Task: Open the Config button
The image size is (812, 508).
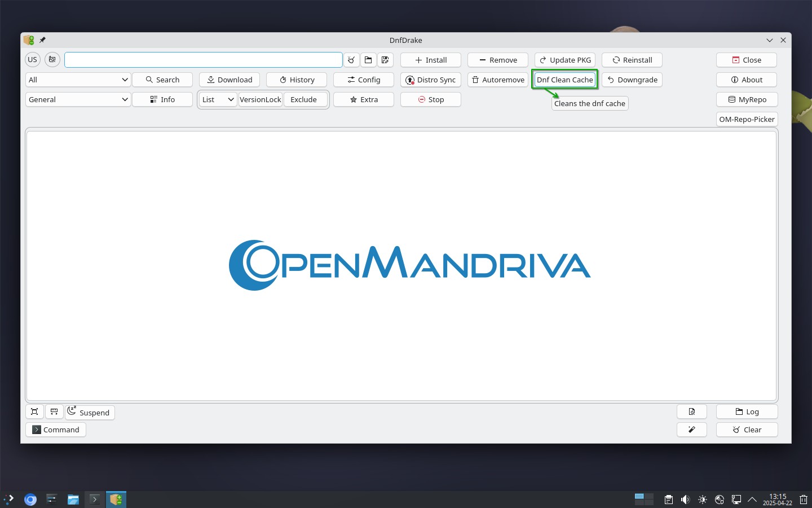Action: (x=364, y=80)
